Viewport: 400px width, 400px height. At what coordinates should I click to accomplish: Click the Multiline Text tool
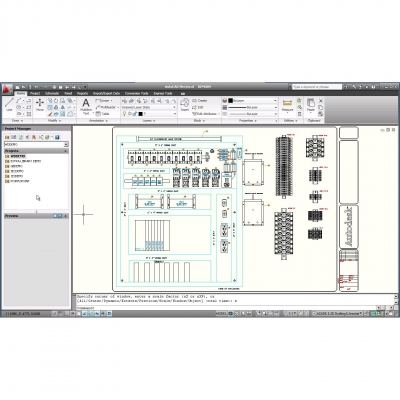86,106
